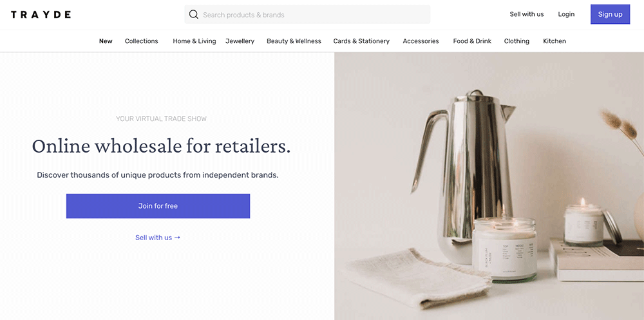Viewport: 644px width, 320px height.
Task: Browse Beauty & Wellness category
Action: [294, 41]
